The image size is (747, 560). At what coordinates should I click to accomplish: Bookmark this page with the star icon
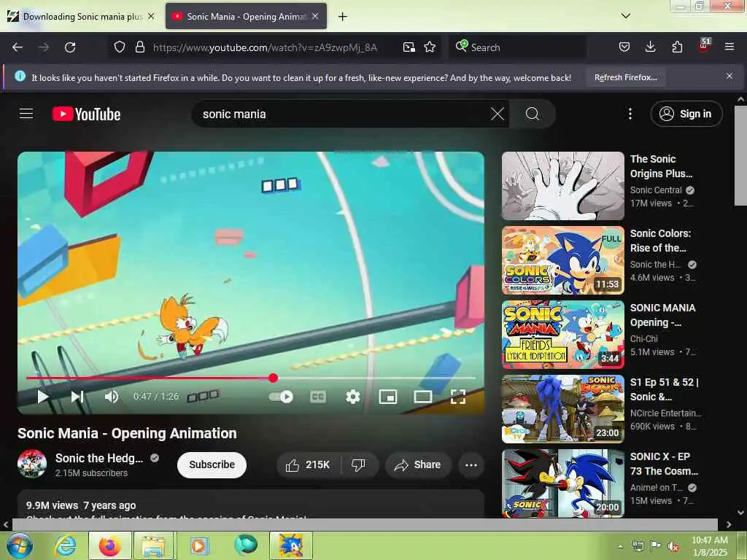coord(430,47)
